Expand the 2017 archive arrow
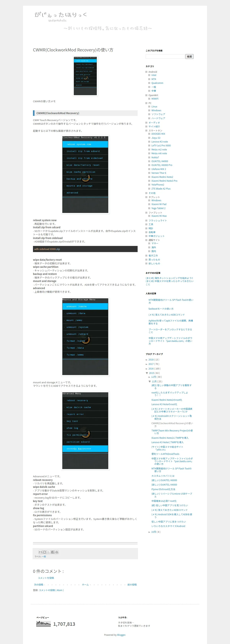230x644 pixels. 147,364
